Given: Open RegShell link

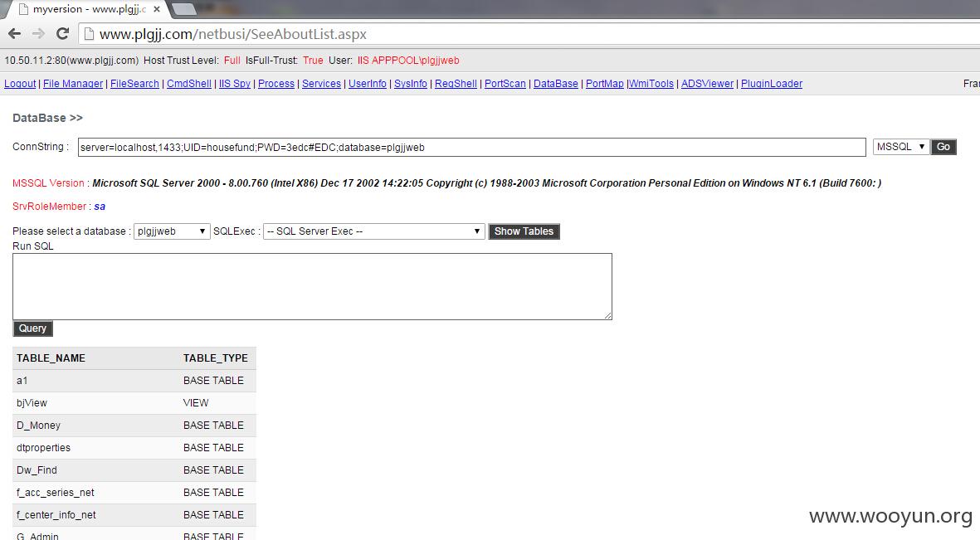Looking at the screenshot, I should point(456,84).
